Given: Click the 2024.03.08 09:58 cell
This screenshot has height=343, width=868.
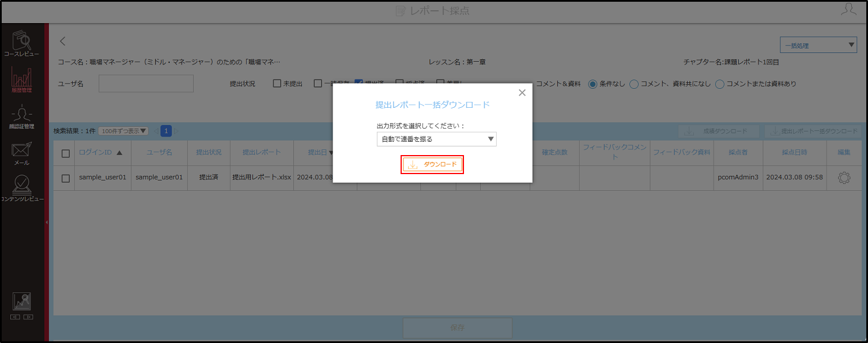Looking at the screenshot, I should pyautogui.click(x=794, y=178).
